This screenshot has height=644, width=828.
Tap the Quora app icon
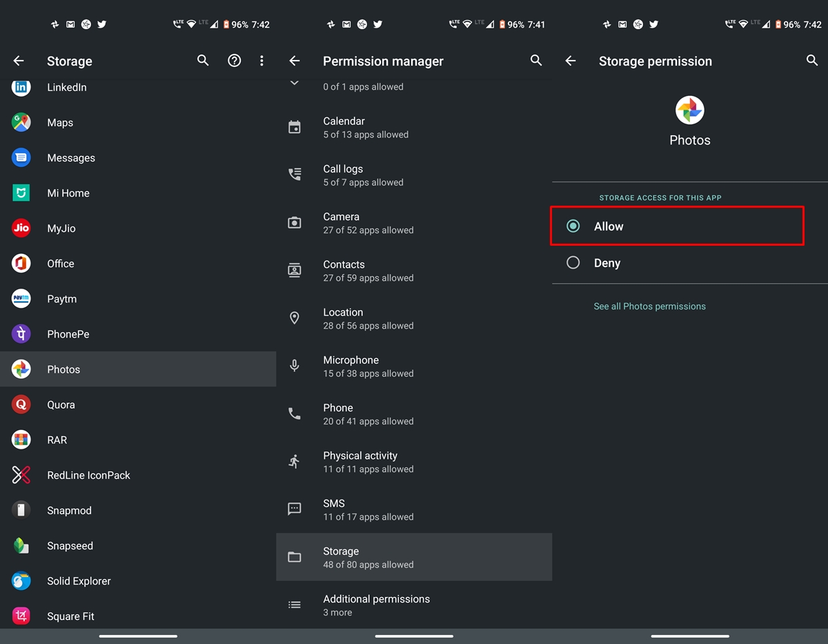click(21, 404)
